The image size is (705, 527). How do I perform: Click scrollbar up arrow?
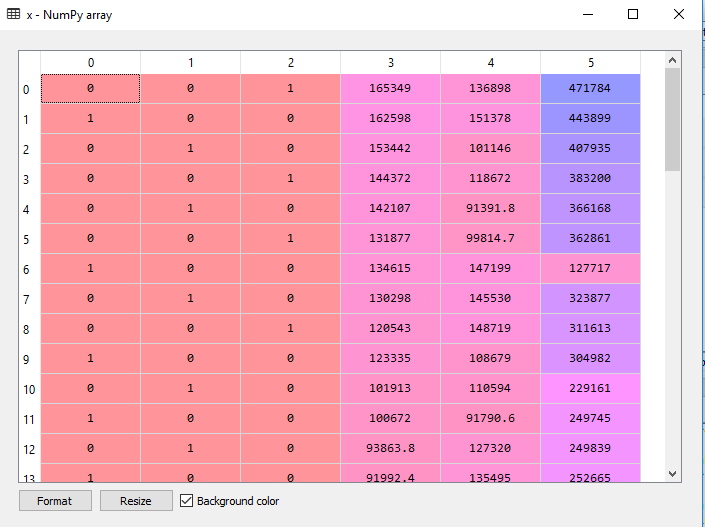[672, 60]
